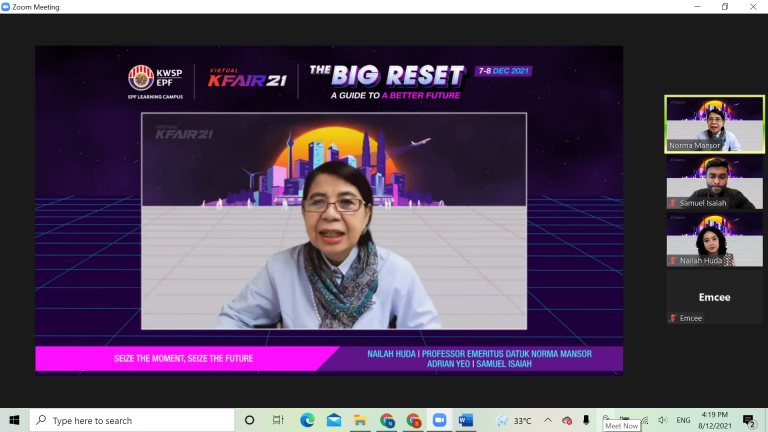Switch to Chrome profile N window

coord(387,420)
